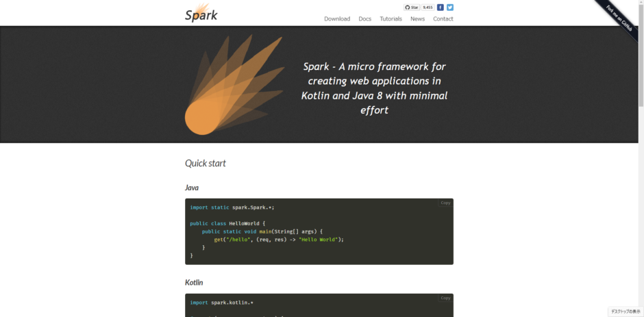
Task: Click the Quick start heading
Action: (x=206, y=164)
